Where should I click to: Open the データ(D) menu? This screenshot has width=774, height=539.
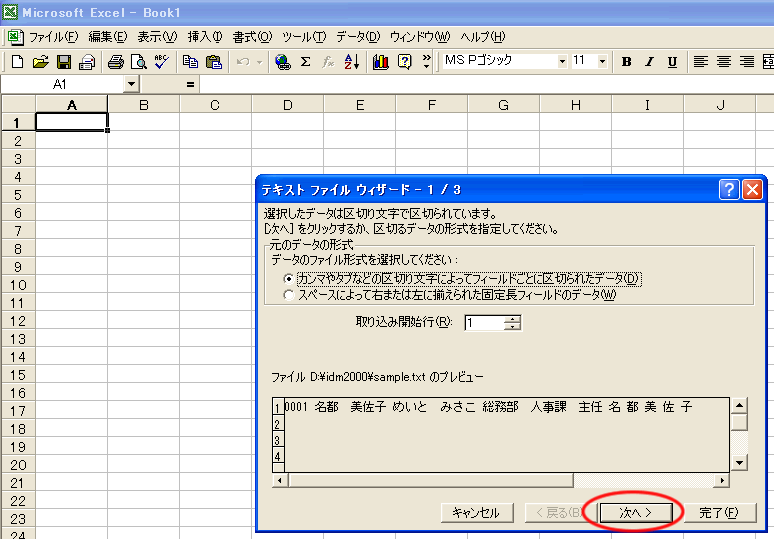358,37
